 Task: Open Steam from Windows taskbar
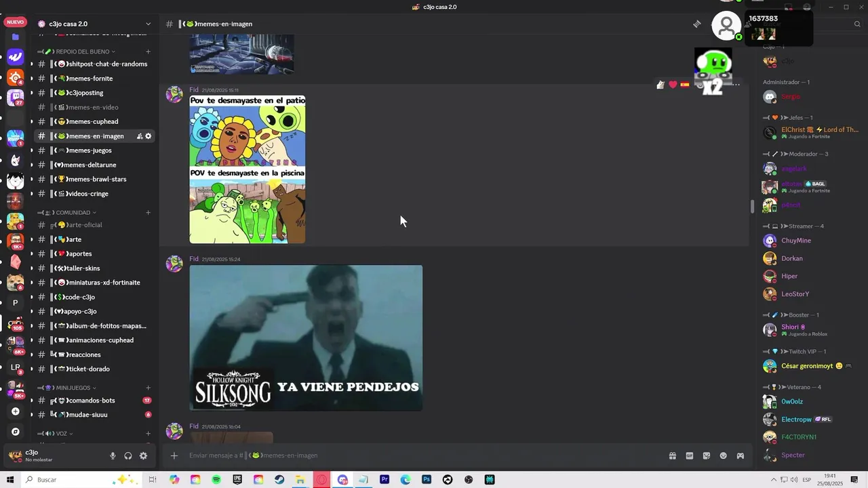(x=279, y=480)
